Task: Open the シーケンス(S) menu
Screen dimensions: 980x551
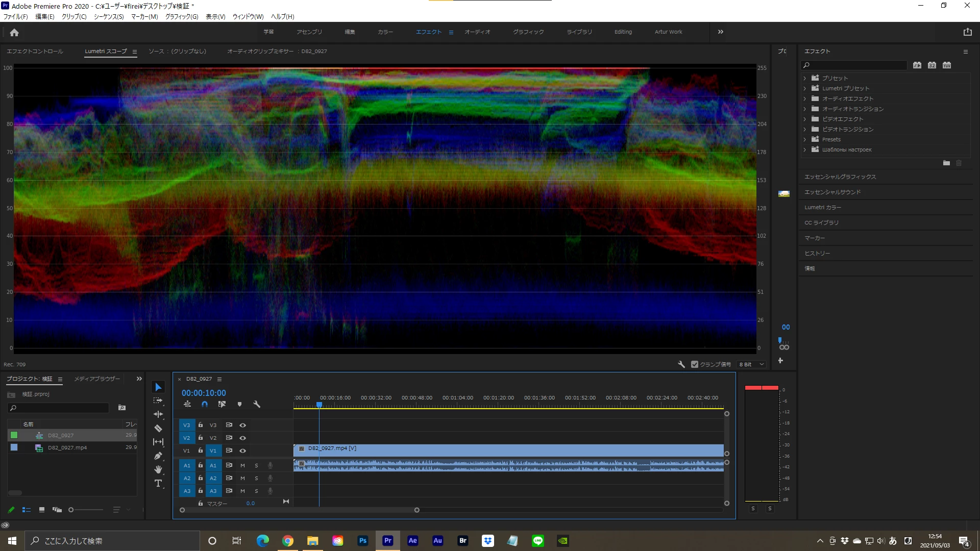Action: (x=109, y=16)
